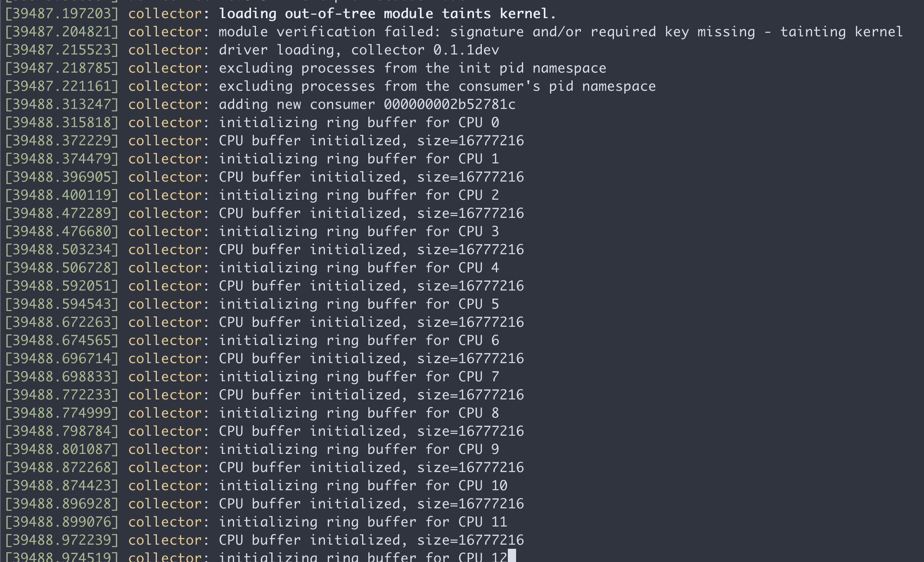The image size is (924, 562).
Task: Click 'initializing ring buffer for CPU 3' line
Action: (358, 231)
